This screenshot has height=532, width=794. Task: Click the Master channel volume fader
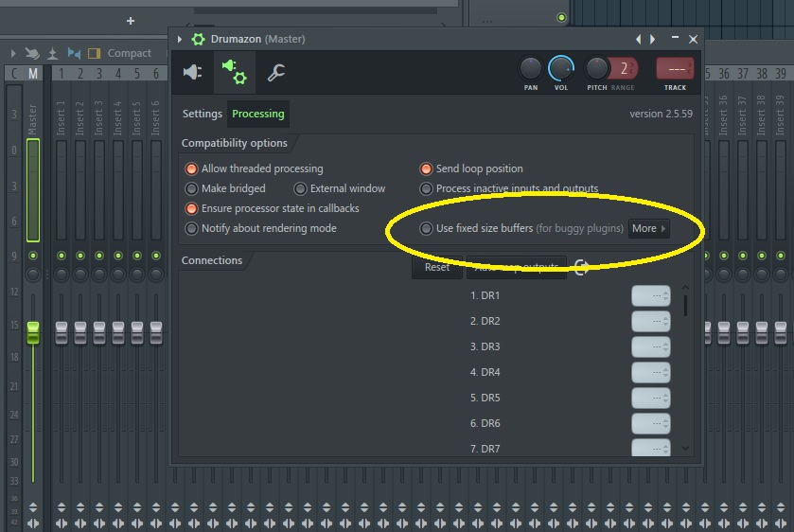click(33, 331)
